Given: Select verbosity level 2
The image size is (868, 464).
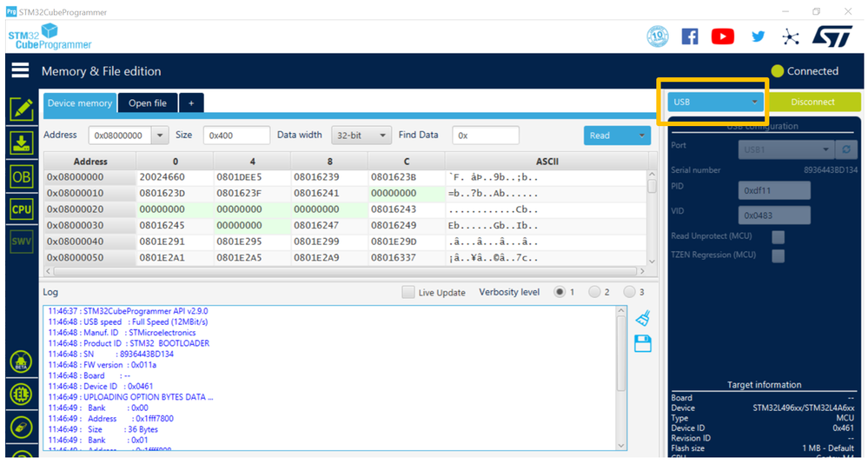Looking at the screenshot, I should (594, 292).
